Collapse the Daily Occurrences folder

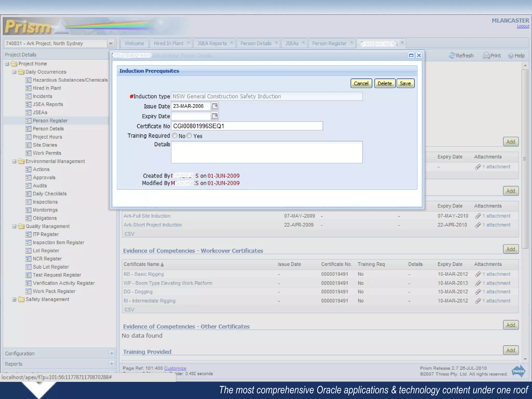(x=15, y=72)
